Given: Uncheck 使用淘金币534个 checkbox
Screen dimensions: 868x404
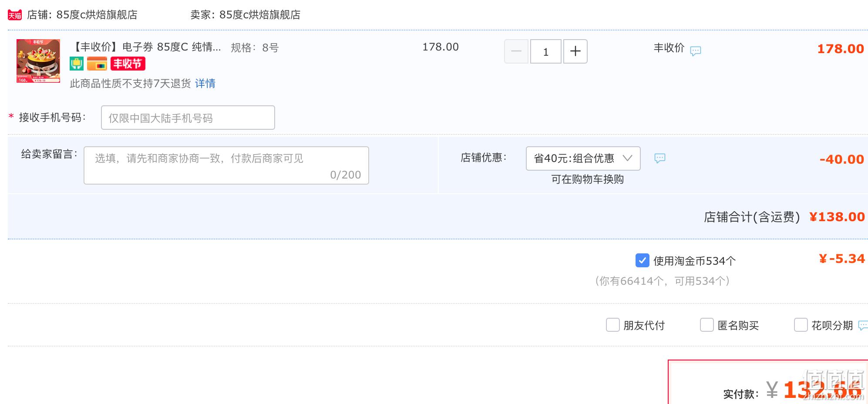Looking at the screenshot, I should [643, 260].
